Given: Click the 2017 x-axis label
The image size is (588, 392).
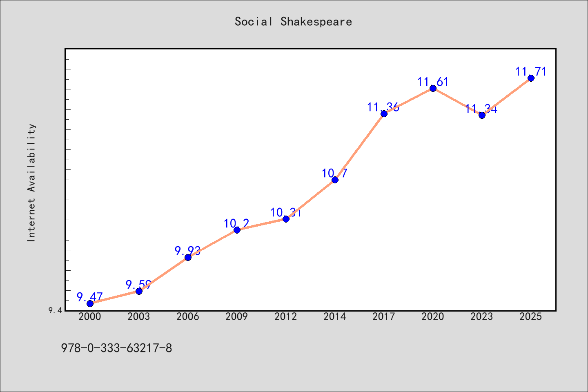Looking at the screenshot, I should tap(384, 317).
